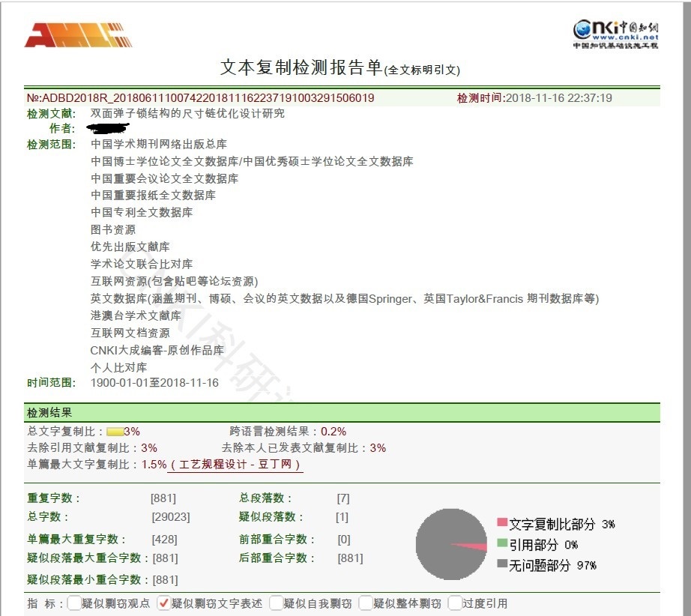Click 学术论文联合比对库 entry

pos(142,264)
